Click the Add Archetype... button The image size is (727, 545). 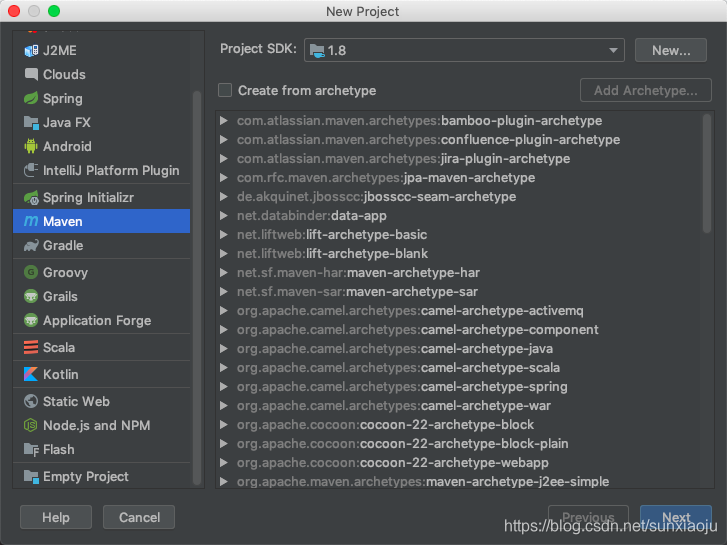pos(645,90)
